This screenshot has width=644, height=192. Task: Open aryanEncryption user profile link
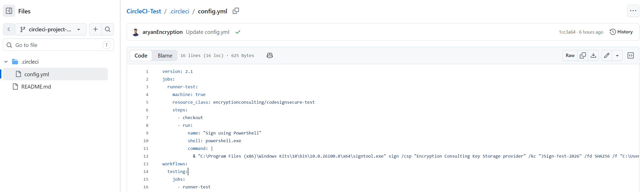pyautogui.click(x=162, y=32)
